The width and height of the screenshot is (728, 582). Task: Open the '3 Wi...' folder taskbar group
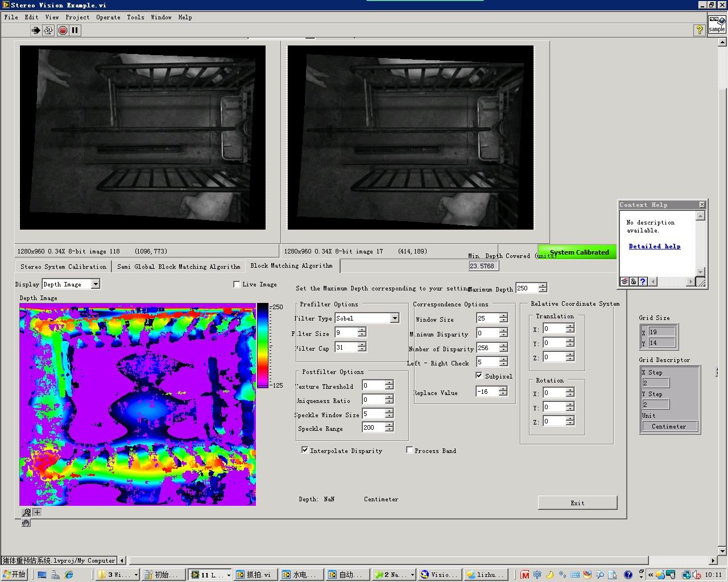(118, 575)
